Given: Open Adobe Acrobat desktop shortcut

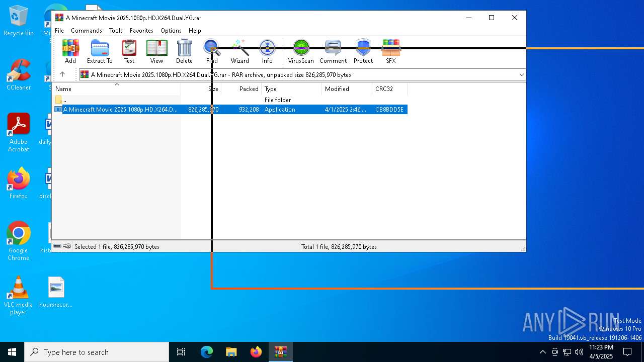Looking at the screenshot, I should click(x=19, y=133).
